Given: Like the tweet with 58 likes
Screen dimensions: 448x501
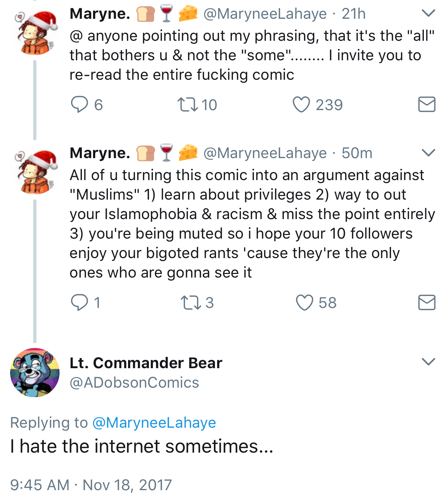Looking at the screenshot, I should point(304,302).
